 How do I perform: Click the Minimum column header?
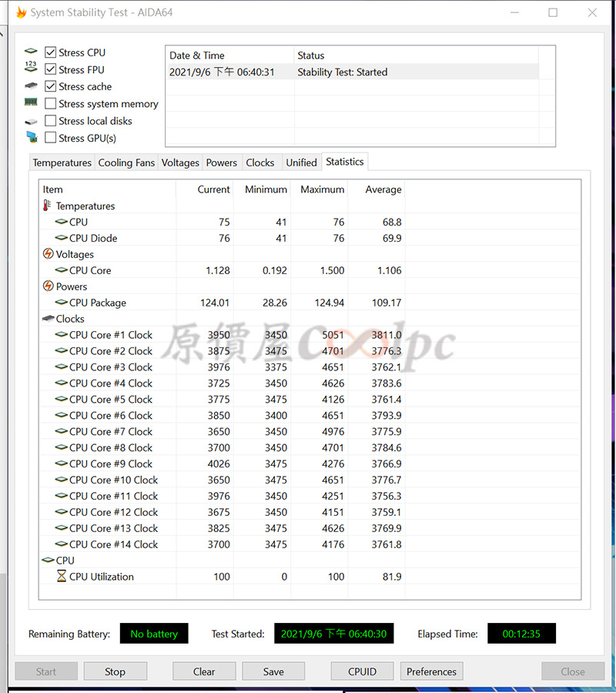262,189
